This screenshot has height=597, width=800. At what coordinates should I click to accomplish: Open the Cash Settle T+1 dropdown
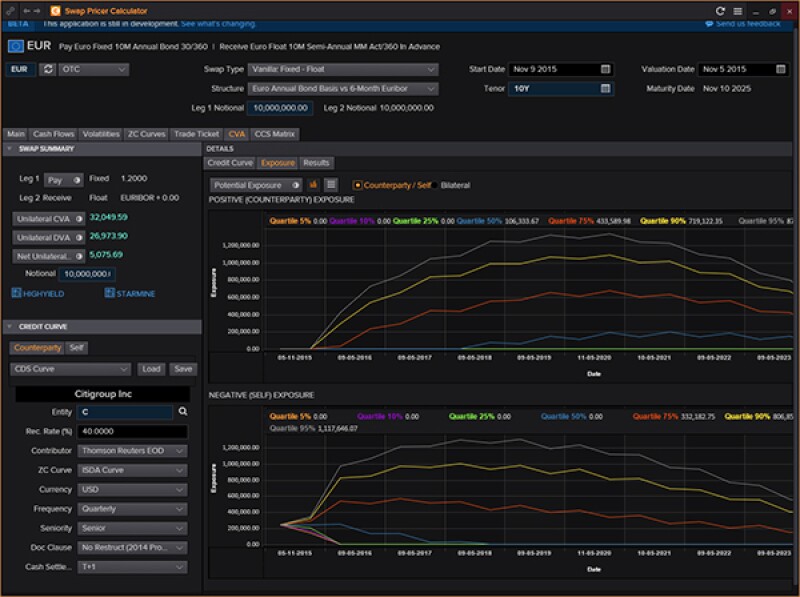click(132, 567)
